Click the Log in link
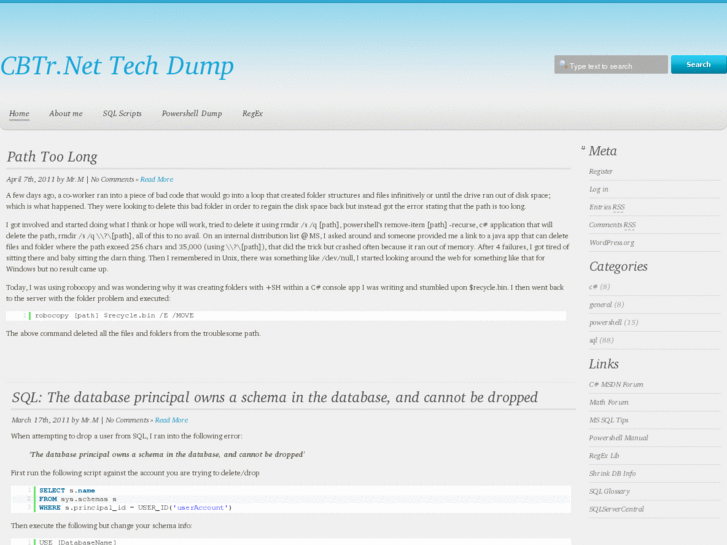The height and width of the screenshot is (545, 727). (x=599, y=189)
